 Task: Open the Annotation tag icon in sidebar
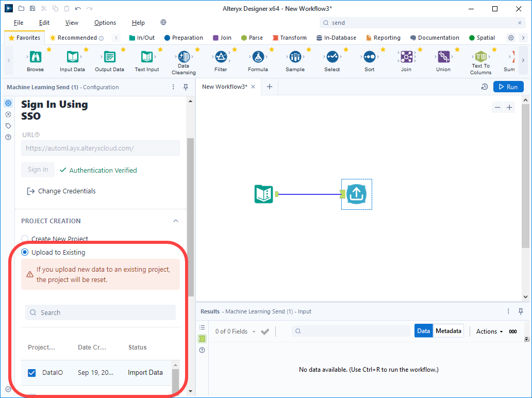pos(8,126)
